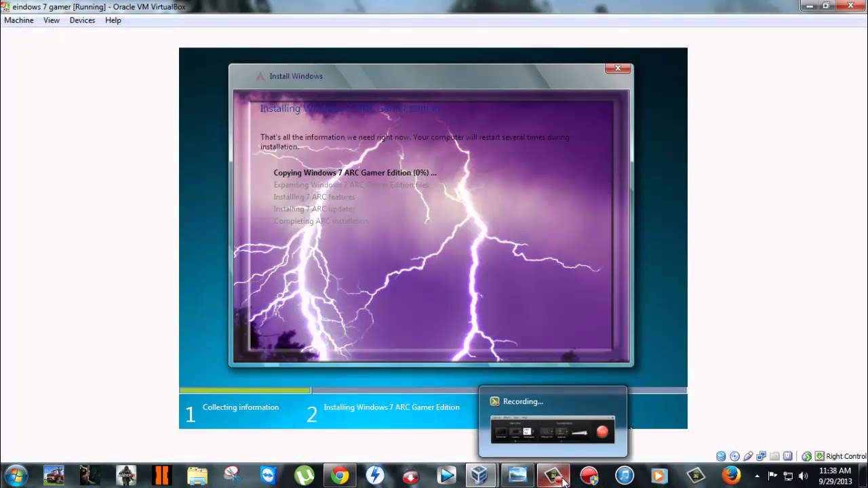
Task: Open the red download arrow app
Action: click(410, 476)
